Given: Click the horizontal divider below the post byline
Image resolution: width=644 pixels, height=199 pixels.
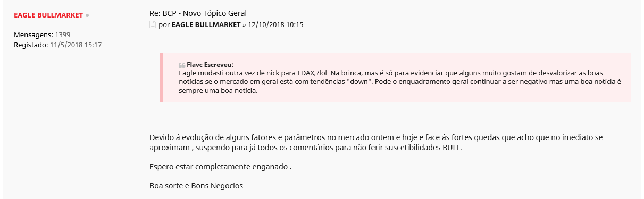Looking at the screenshot, I should tap(390, 37).
